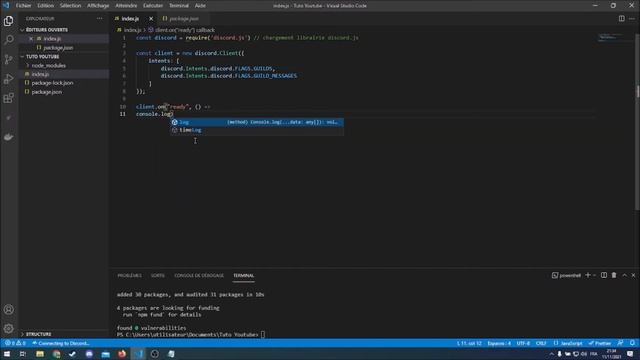Accept the log autocomplete suggestion
The image size is (640, 360).
click(257, 122)
